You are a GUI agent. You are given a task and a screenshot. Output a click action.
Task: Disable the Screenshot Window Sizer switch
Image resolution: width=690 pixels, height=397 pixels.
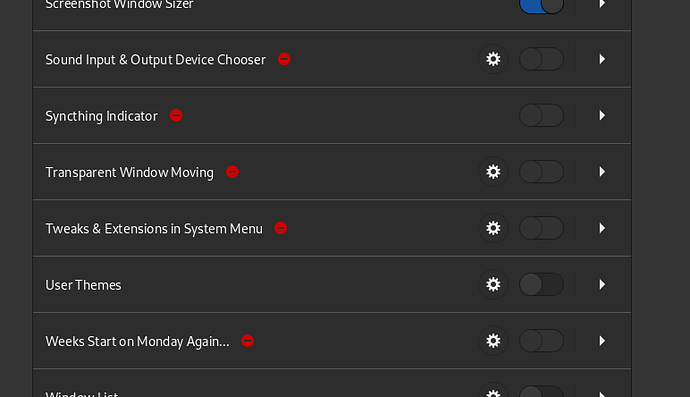click(x=541, y=4)
